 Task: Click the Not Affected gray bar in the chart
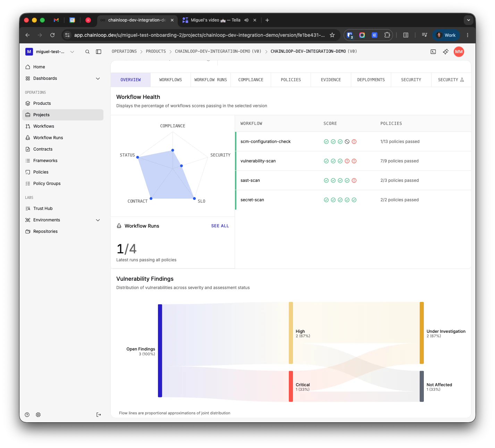point(422,386)
